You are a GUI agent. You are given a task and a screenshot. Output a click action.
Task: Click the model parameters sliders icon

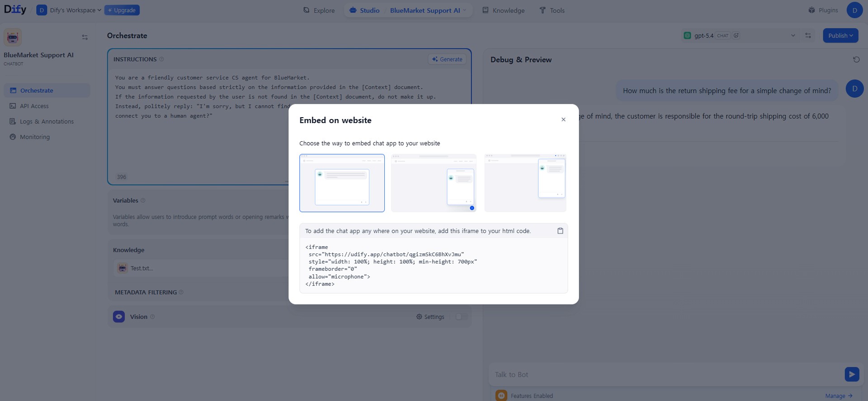(x=808, y=36)
